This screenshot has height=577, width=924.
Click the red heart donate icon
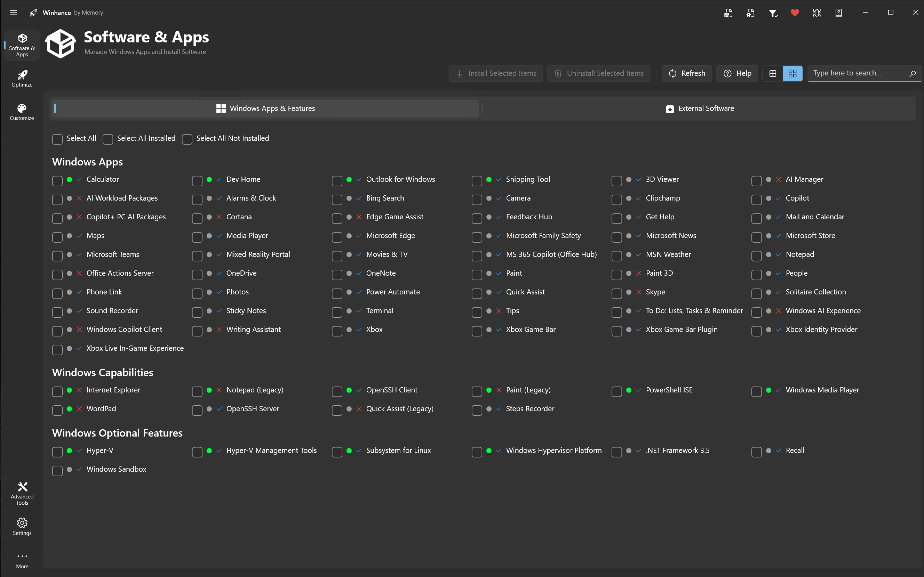[x=795, y=13]
